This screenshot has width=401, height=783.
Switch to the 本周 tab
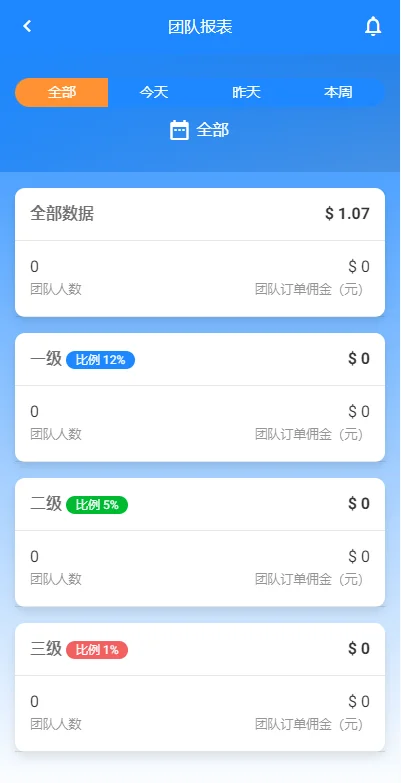[x=339, y=92]
